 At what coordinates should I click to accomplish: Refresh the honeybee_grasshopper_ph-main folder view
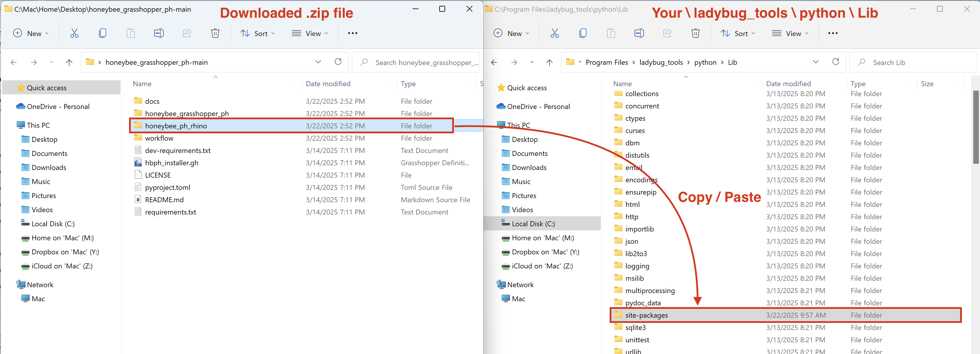click(x=338, y=62)
